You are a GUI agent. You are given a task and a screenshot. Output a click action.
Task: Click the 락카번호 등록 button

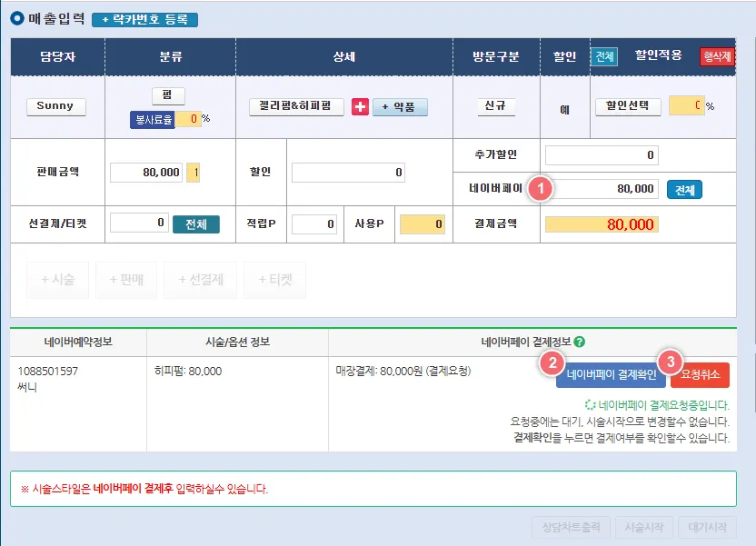144,20
